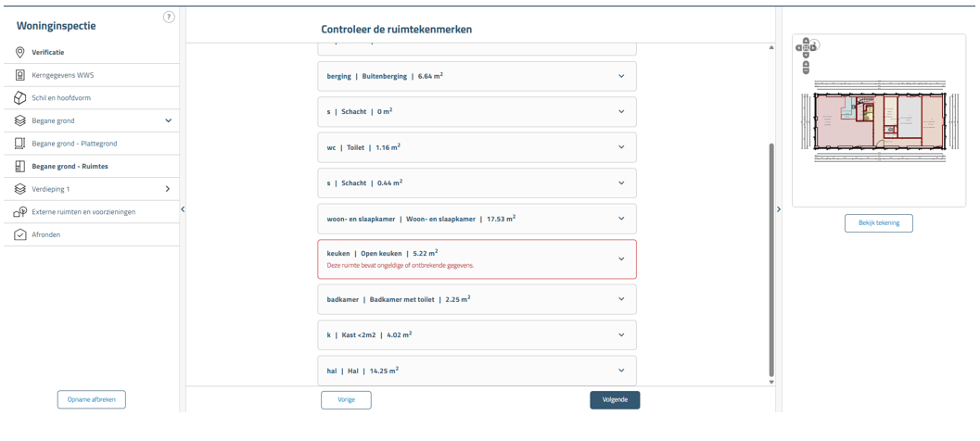Click the help question mark icon
Image resolution: width=980 pixels, height=441 pixels.
pyautogui.click(x=169, y=17)
